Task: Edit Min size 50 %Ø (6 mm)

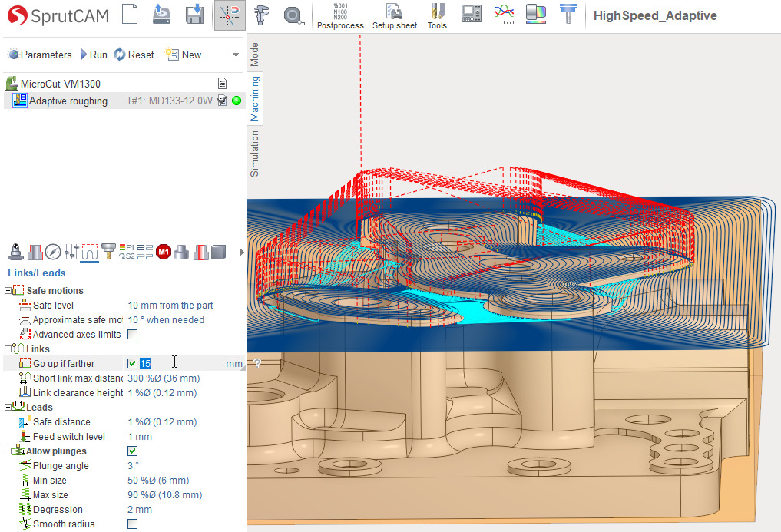Action: [x=158, y=481]
